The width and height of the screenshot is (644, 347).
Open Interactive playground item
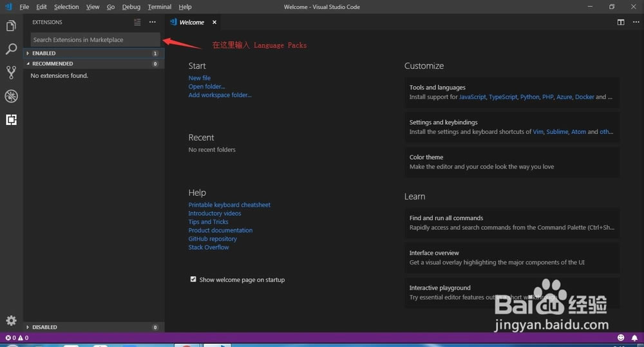(512, 292)
